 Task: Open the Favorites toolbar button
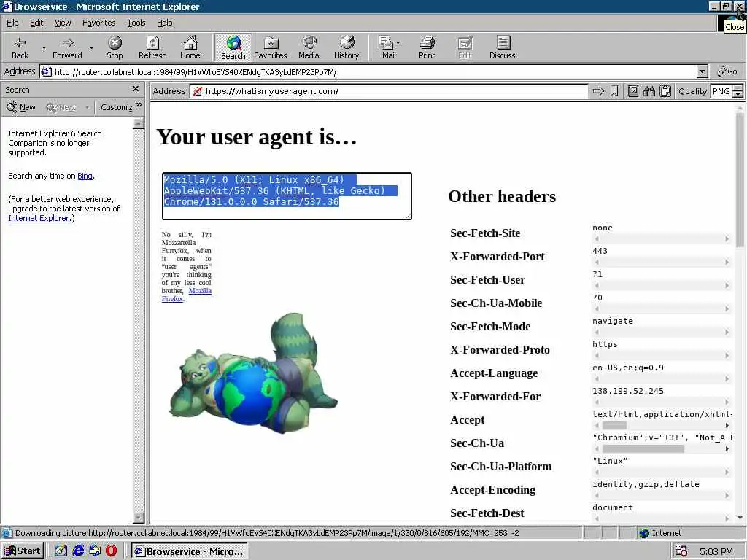tap(271, 47)
